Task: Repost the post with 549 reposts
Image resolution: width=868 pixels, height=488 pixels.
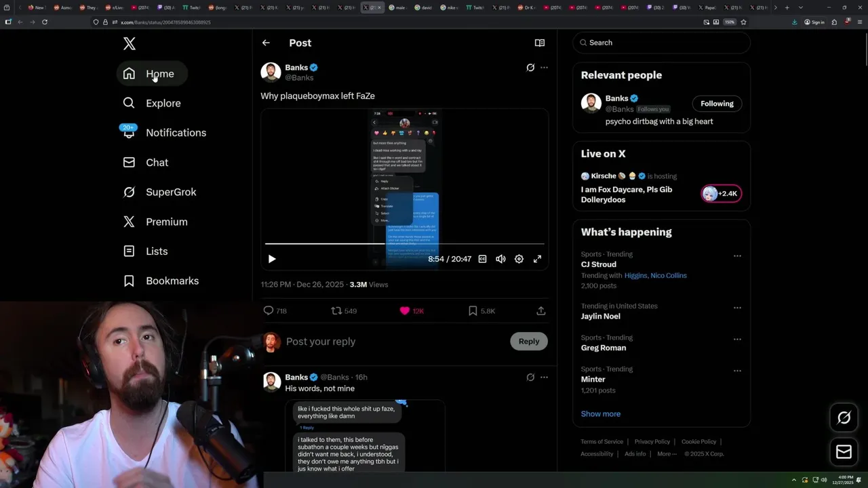Action: click(343, 311)
